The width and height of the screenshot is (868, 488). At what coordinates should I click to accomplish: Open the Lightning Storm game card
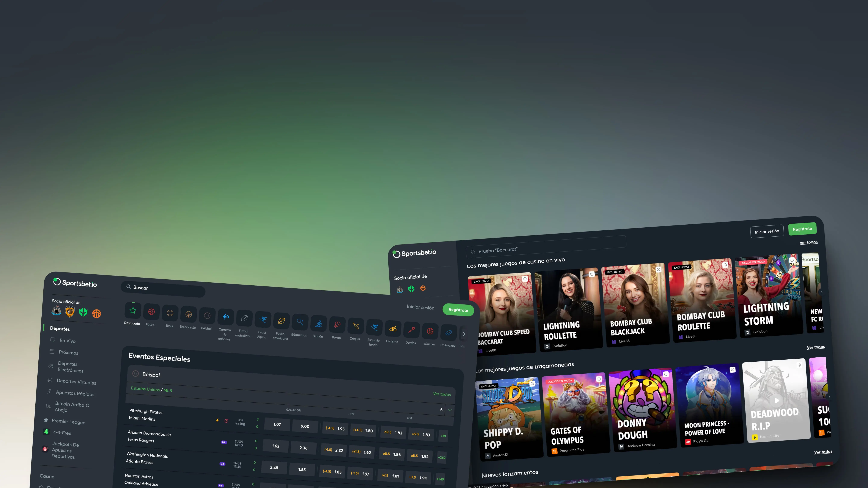(769, 295)
